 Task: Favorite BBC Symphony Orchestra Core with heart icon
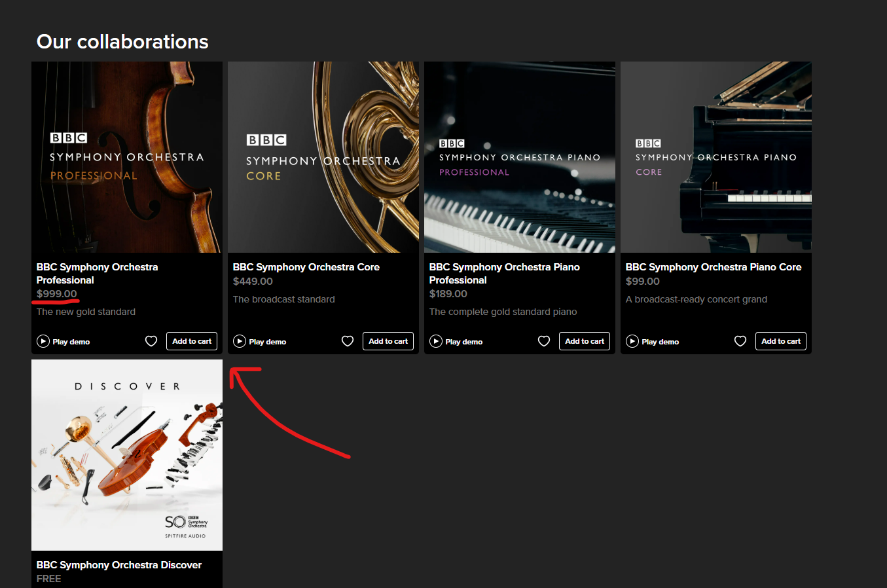tap(348, 341)
